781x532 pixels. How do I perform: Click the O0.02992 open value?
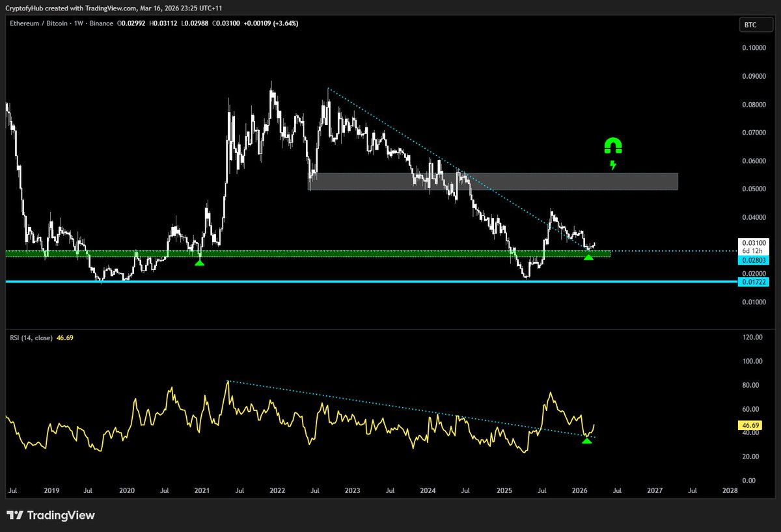(x=131, y=23)
